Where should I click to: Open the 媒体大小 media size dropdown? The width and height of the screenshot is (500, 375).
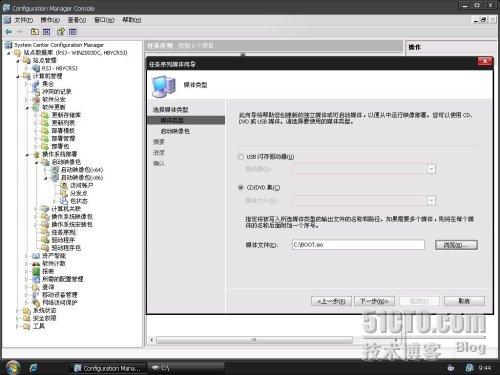[x=431, y=200]
